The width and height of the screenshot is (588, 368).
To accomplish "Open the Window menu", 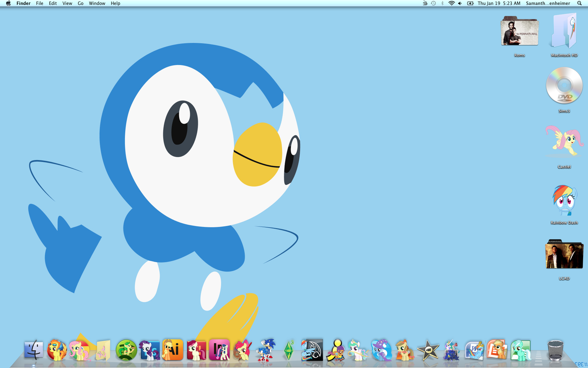I will coord(97,3).
